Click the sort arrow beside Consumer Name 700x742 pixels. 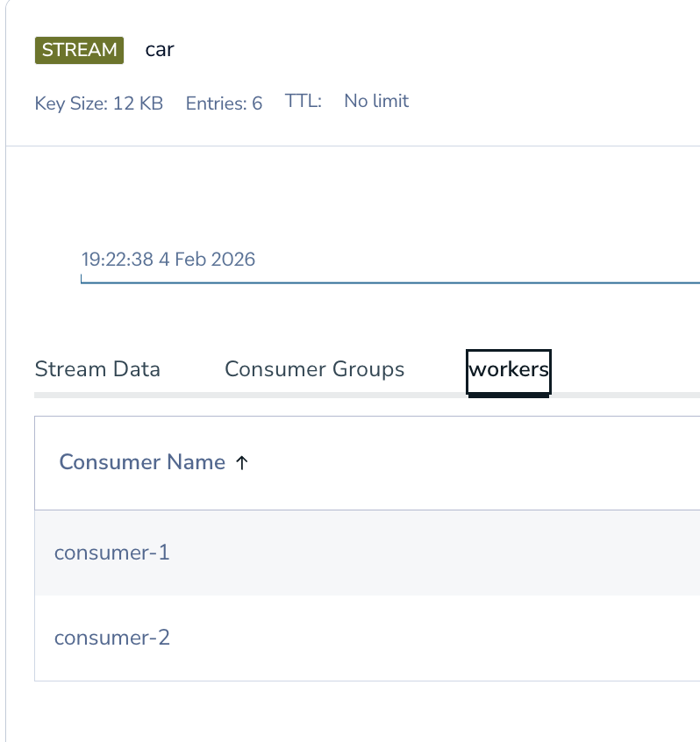point(242,463)
